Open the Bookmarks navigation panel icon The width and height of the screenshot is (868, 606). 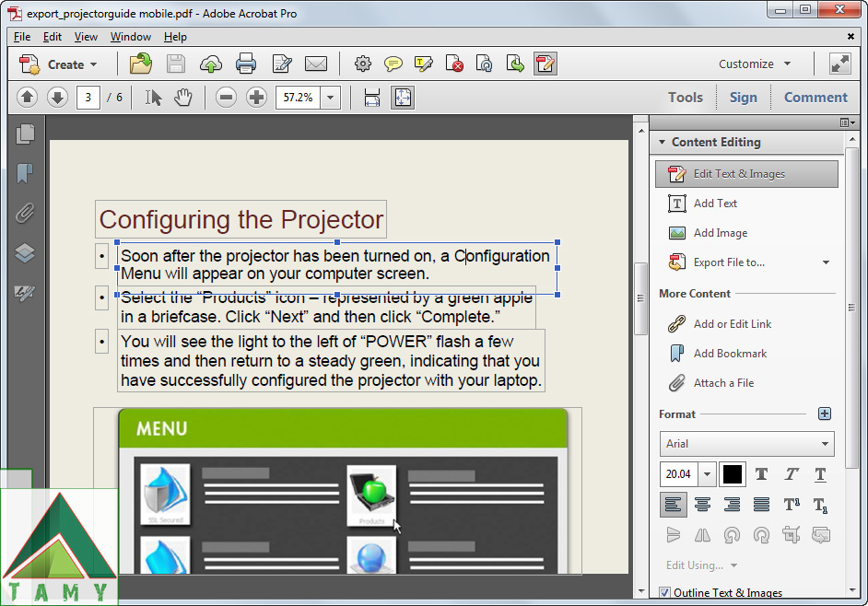tap(26, 173)
